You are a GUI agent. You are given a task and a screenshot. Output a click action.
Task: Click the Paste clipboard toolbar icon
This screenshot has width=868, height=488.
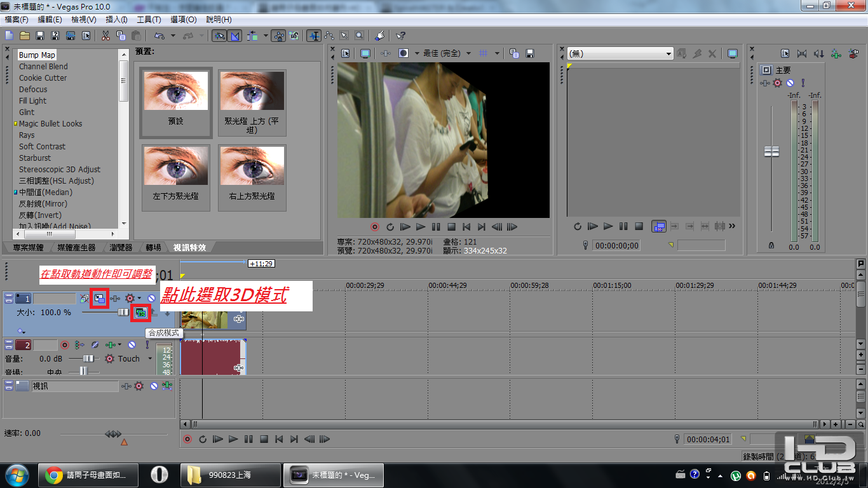(x=136, y=36)
